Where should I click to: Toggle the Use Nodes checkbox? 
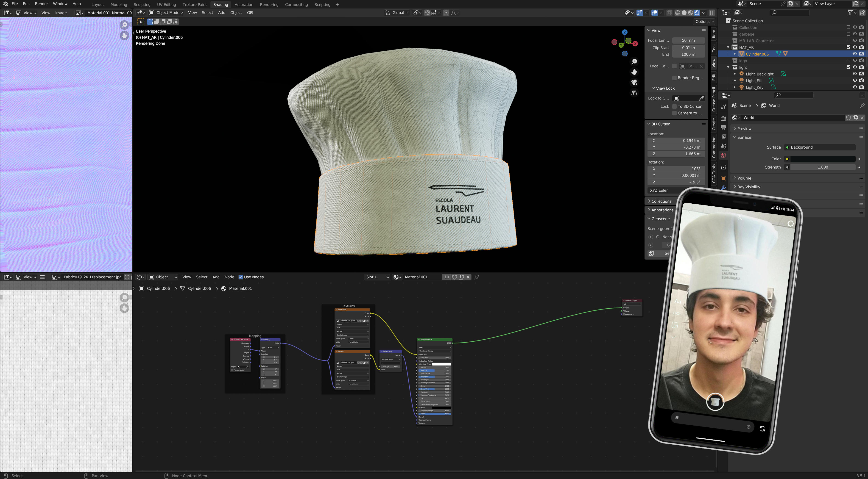pos(241,277)
